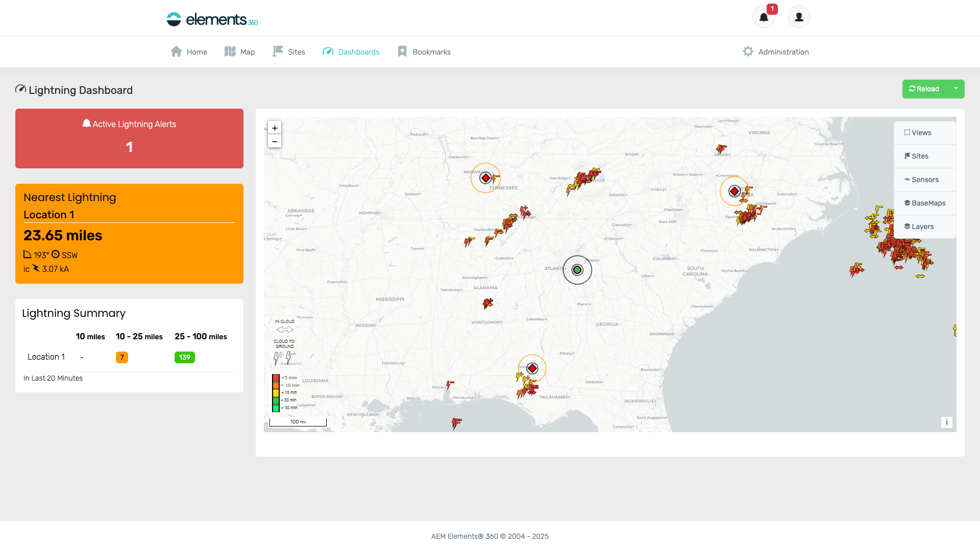
Task: Open the user profile icon
Action: [x=799, y=17]
